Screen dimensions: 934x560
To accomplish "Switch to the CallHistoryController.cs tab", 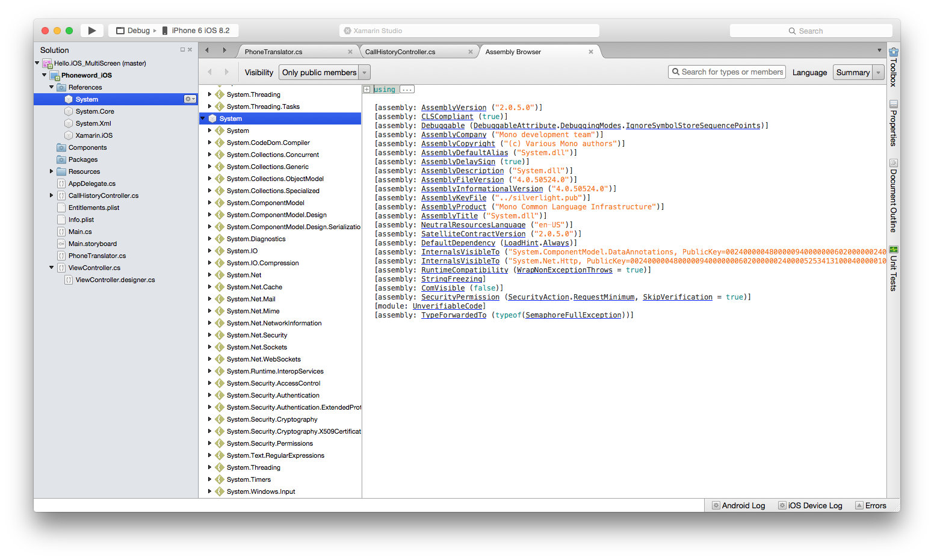I will [400, 52].
